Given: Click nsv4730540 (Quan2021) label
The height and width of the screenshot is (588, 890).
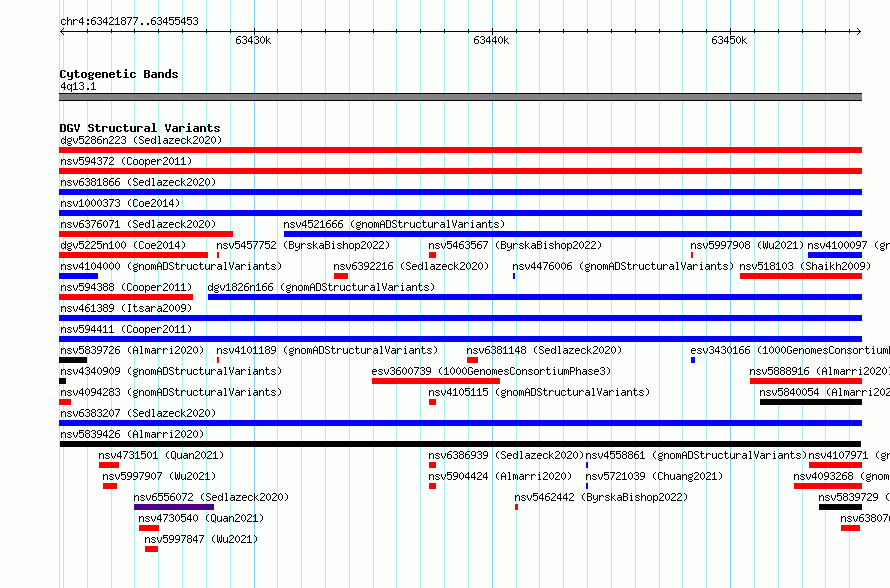Looking at the screenshot, I should (201, 518).
